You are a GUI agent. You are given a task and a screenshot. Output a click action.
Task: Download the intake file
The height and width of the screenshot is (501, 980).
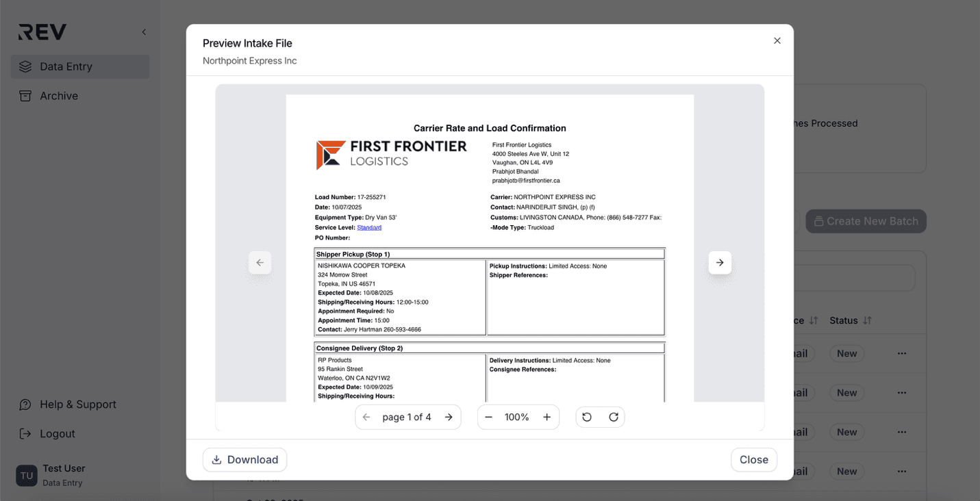(244, 459)
